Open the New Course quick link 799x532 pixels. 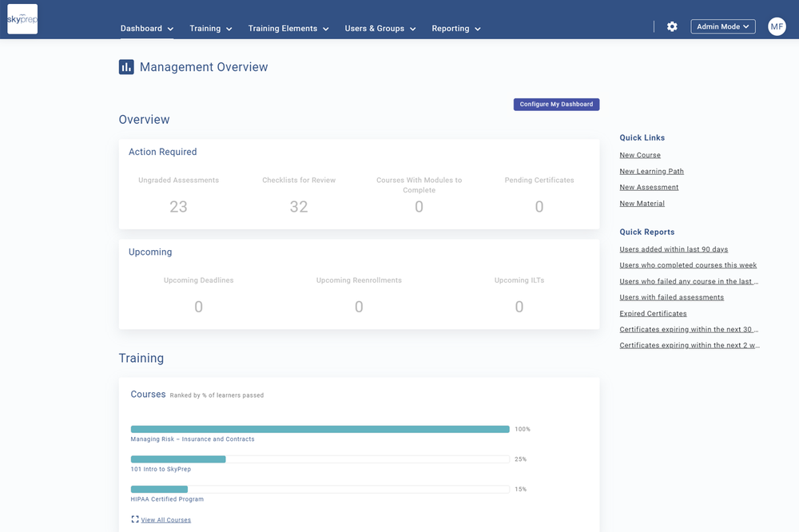(x=639, y=154)
